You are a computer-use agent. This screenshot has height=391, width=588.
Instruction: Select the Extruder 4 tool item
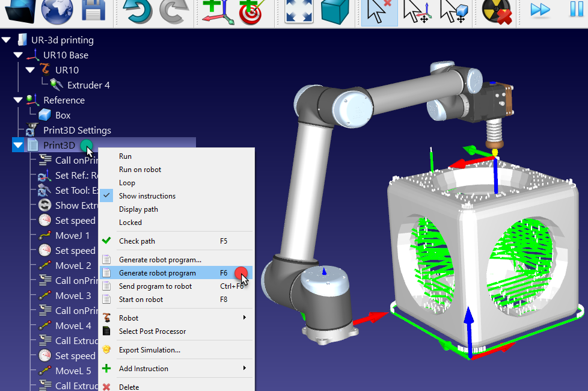tap(88, 85)
